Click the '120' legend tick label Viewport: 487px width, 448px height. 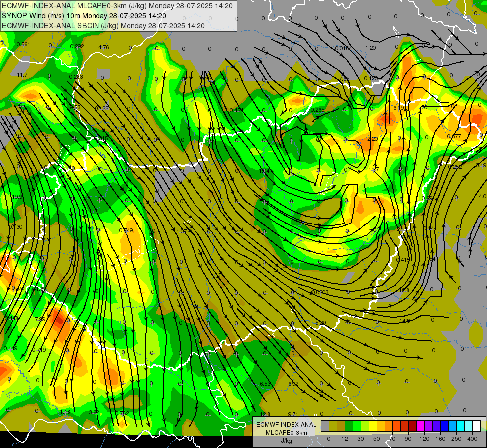coord(424,439)
